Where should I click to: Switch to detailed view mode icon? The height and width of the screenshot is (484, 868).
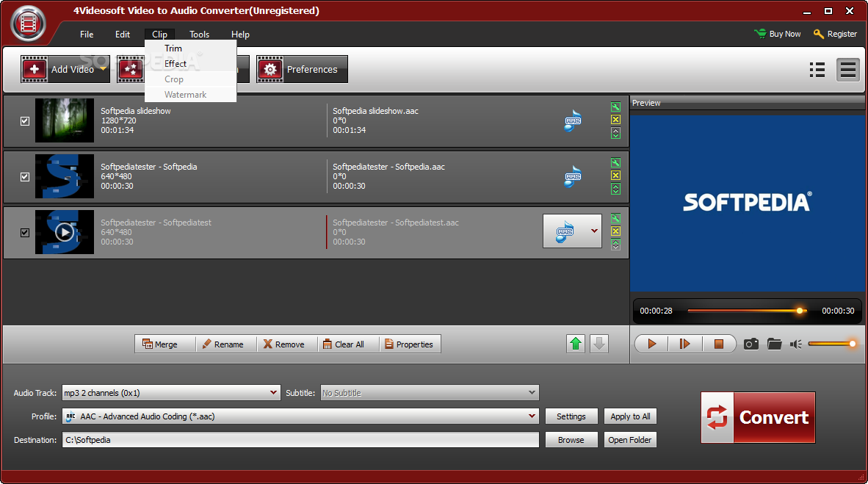848,70
